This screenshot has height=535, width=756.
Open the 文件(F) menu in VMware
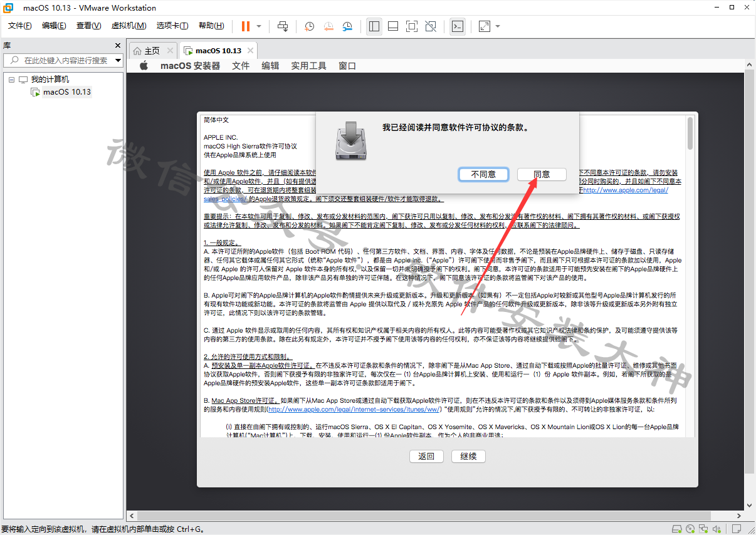pyautogui.click(x=20, y=26)
